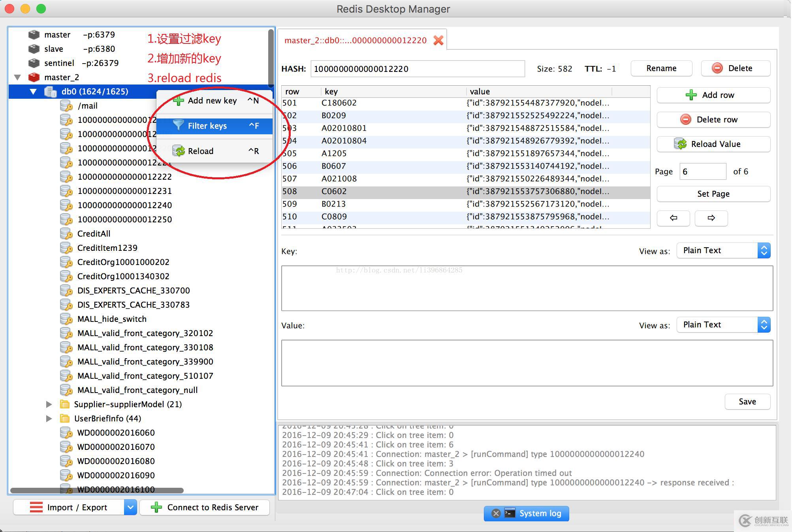
Task: Click the sentinel server icon
Action: [34, 63]
